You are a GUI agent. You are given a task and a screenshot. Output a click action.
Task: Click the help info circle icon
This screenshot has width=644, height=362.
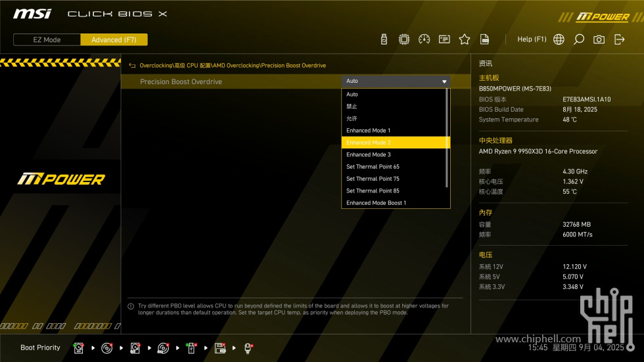coord(131,306)
